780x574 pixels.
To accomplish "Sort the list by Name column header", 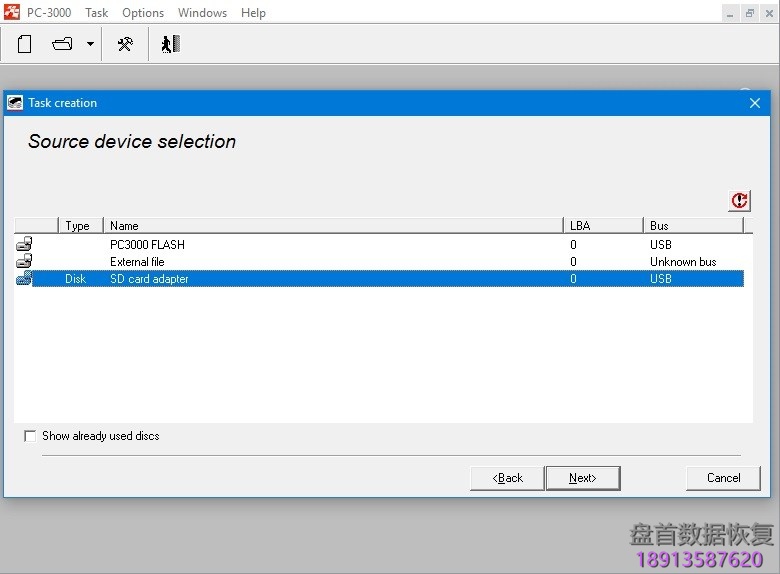I will (x=332, y=226).
